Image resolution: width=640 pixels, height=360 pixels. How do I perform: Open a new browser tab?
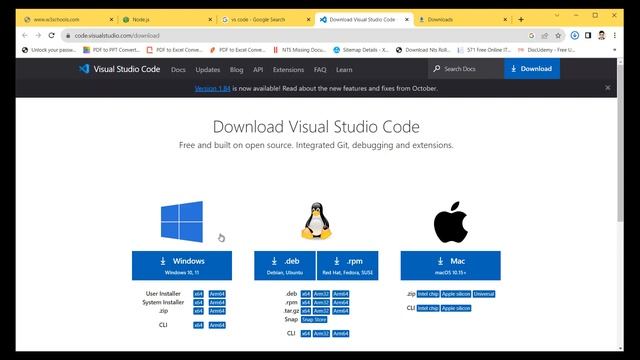coord(521,19)
